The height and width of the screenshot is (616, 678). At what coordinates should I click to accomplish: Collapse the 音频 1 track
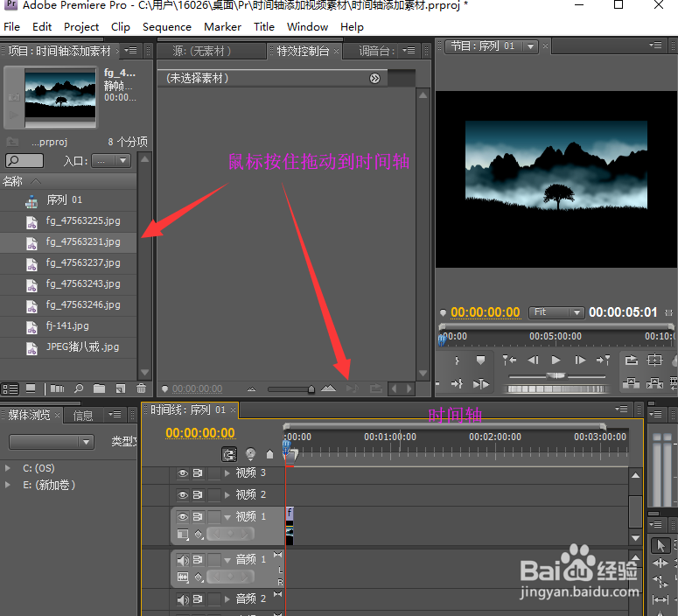tap(227, 560)
